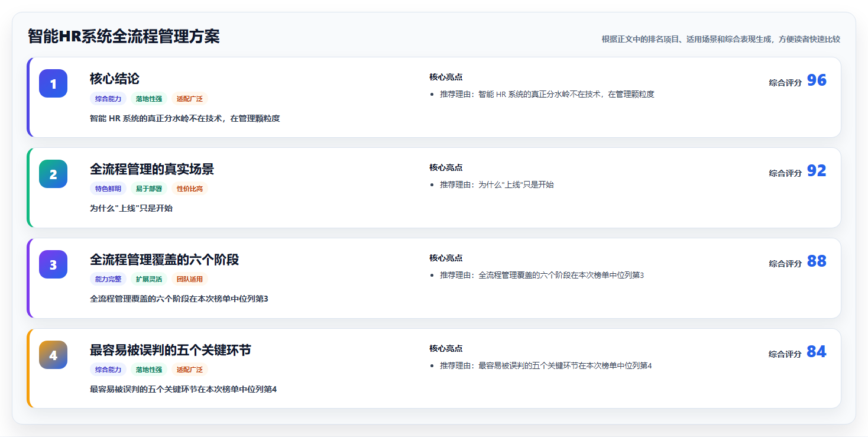This screenshot has width=868, height=437.
Task: Click bold summary 为什么"上线"只是开始
Action: coord(131,208)
